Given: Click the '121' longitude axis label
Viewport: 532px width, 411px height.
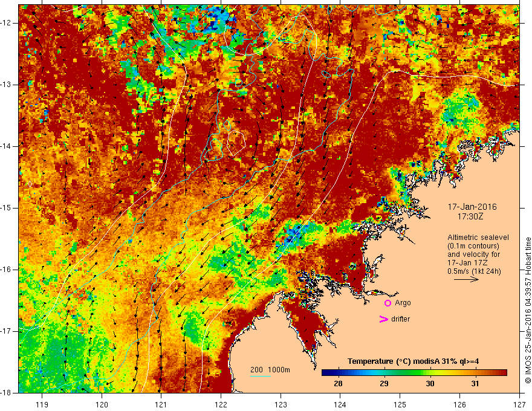Looking at the screenshot, I should (161, 404).
